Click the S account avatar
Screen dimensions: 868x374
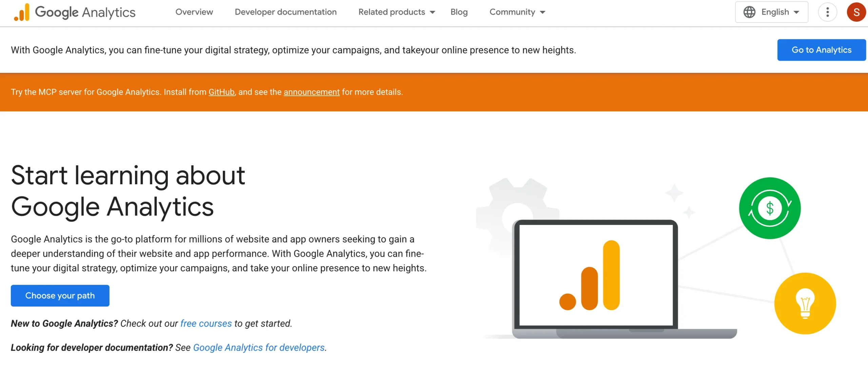click(856, 12)
